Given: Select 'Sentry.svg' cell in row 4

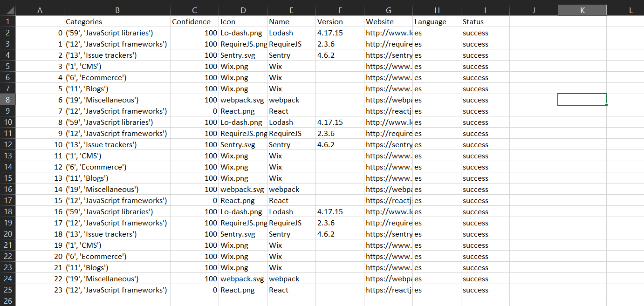Looking at the screenshot, I should (243, 55).
